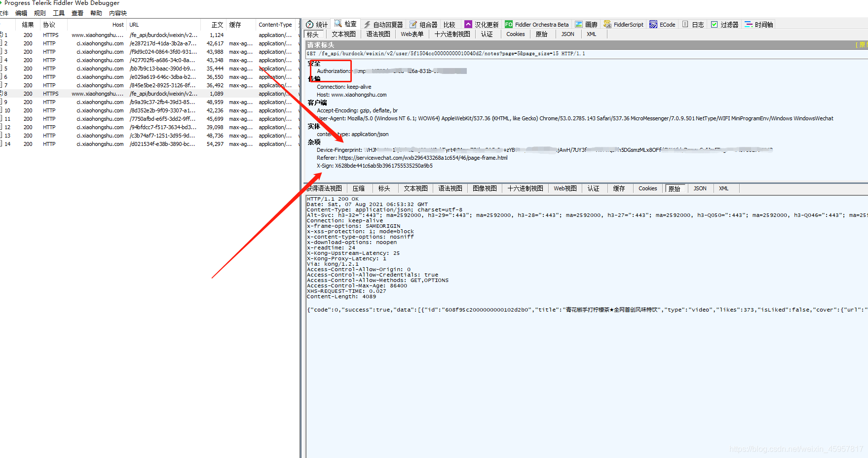Switch request view to 文本视图 tab
The image size is (868, 458).
(343, 34)
